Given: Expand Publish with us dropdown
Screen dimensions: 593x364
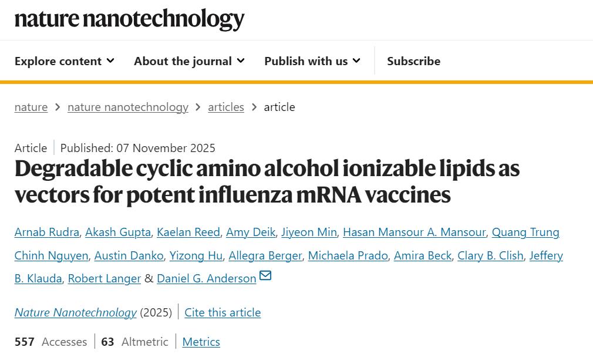Looking at the screenshot, I should click(x=312, y=61).
